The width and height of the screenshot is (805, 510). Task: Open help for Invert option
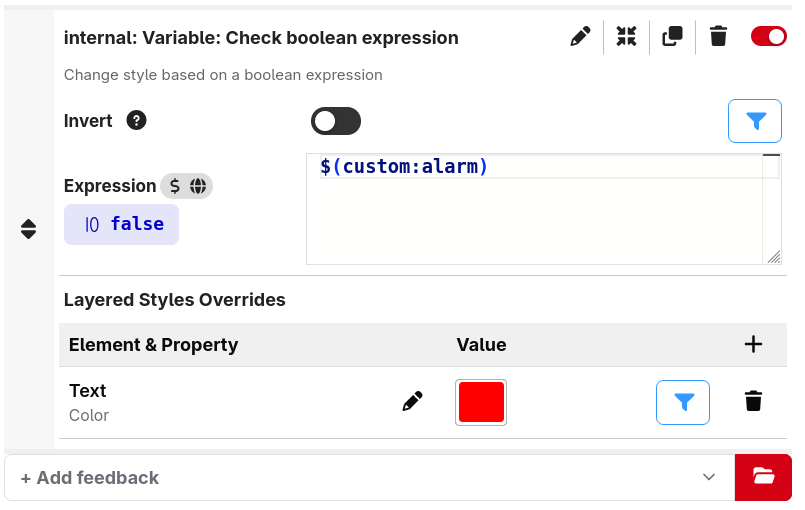tap(136, 121)
